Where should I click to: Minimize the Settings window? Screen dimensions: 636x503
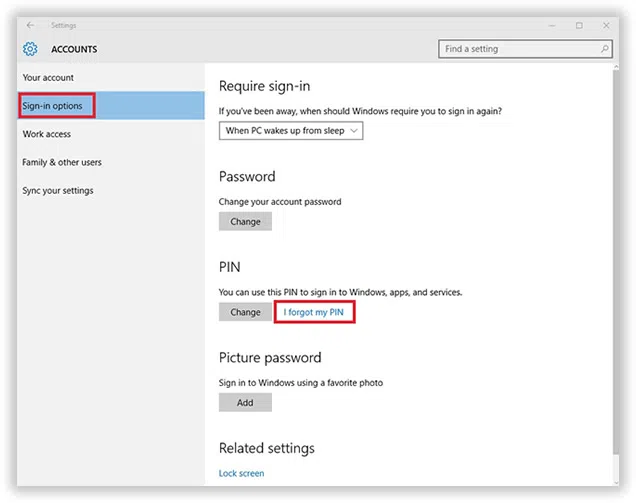pos(554,25)
